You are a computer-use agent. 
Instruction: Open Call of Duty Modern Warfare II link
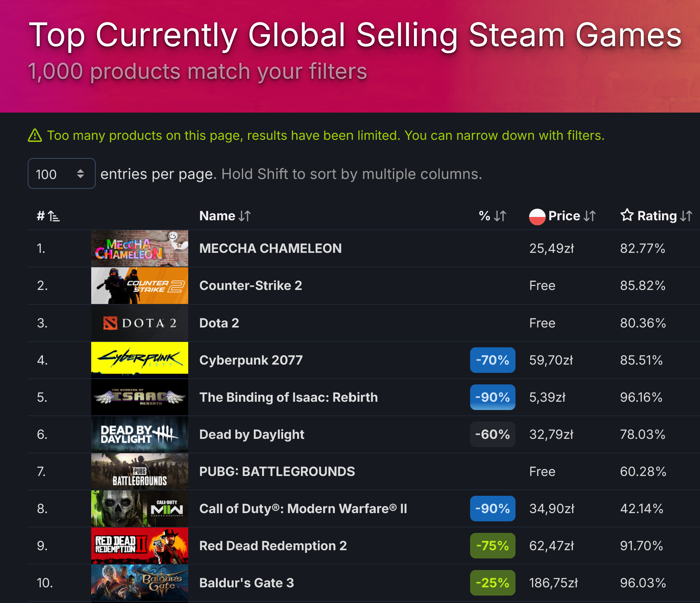click(x=303, y=509)
